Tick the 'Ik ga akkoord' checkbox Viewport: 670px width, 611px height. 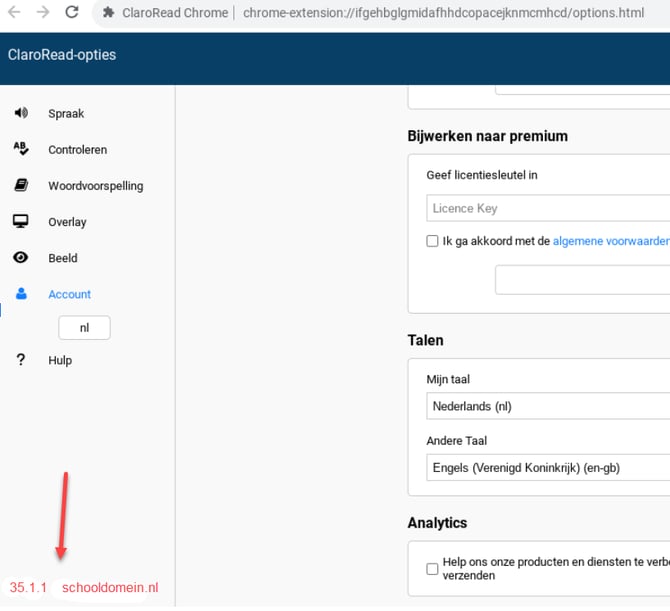click(x=432, y=241)
